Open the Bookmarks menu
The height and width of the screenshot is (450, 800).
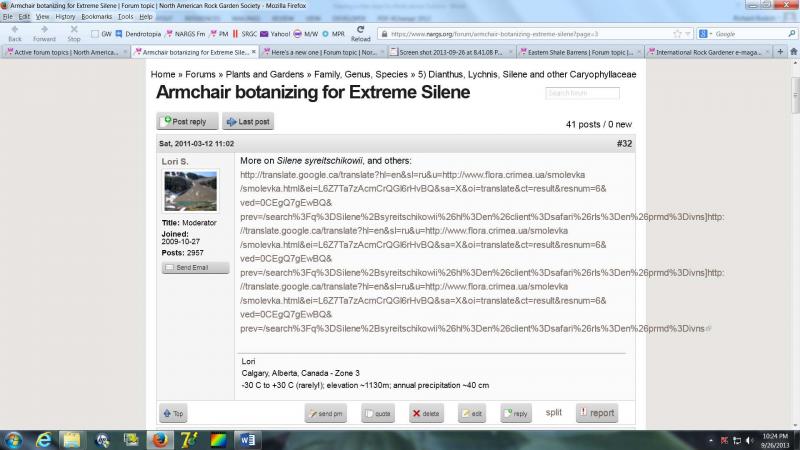point(96,17)
